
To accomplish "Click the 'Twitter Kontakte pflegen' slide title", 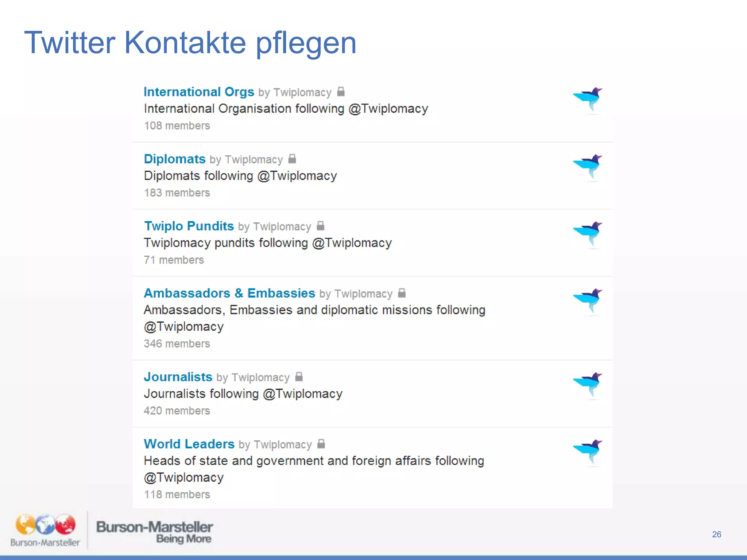I will click(x=190, y=44).
